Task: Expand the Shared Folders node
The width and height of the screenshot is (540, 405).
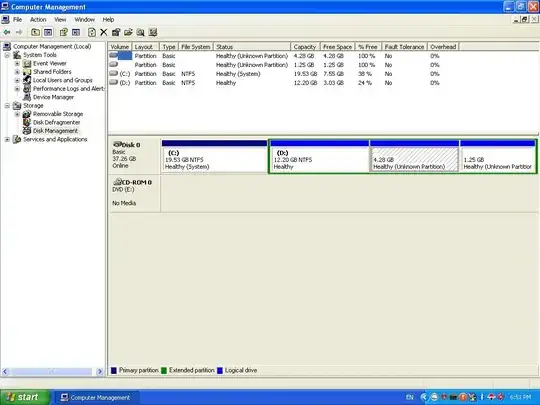Action: coord(17,72)
